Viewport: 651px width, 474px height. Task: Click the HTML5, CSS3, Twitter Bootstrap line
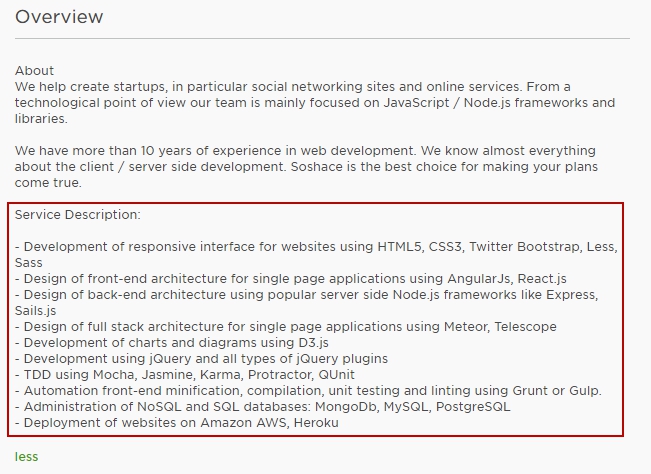point(316,254)
